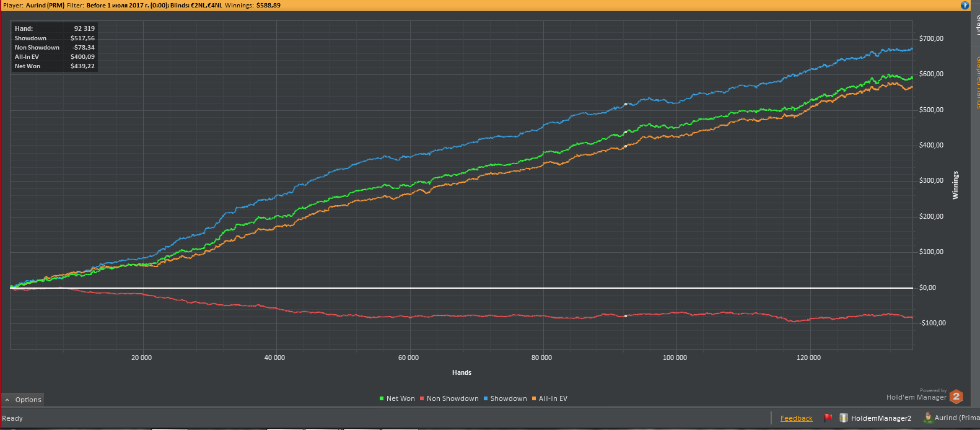
Task: Click the green Net Won legend marker
Action: [382, 398]
